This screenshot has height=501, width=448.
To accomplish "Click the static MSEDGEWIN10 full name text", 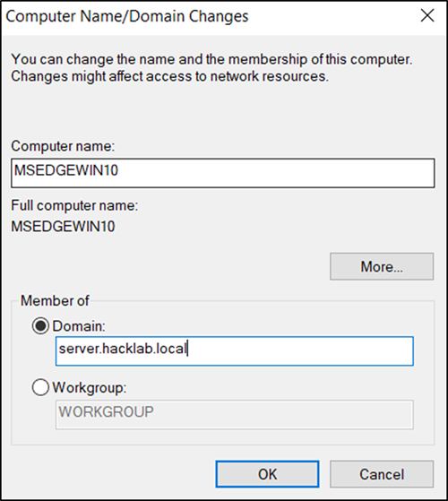I will pos(63,227).
